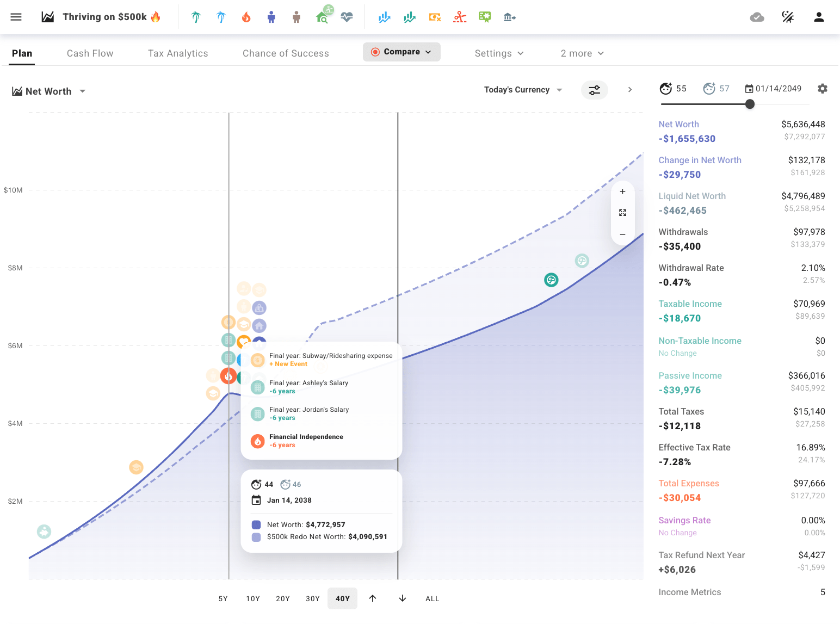Click the blue person icon in toolbar
Image resolution: width=840 pixels, height=624 pixels.
coord(271,17)
